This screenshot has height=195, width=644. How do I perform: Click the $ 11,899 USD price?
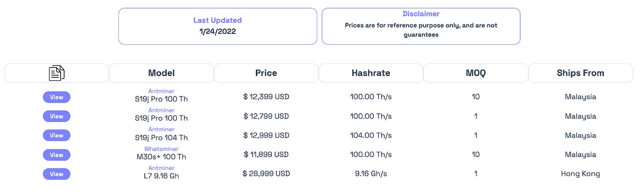point(266,155)
